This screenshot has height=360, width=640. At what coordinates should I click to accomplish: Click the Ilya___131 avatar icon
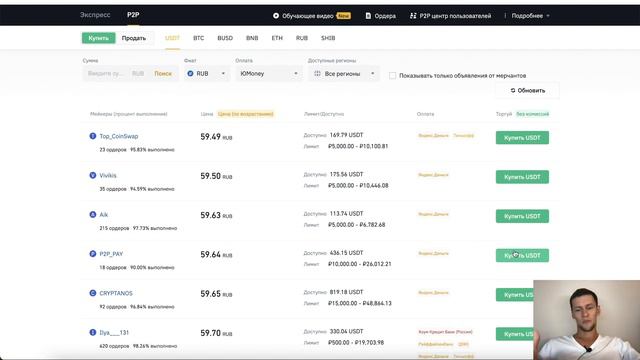[93, 332]
